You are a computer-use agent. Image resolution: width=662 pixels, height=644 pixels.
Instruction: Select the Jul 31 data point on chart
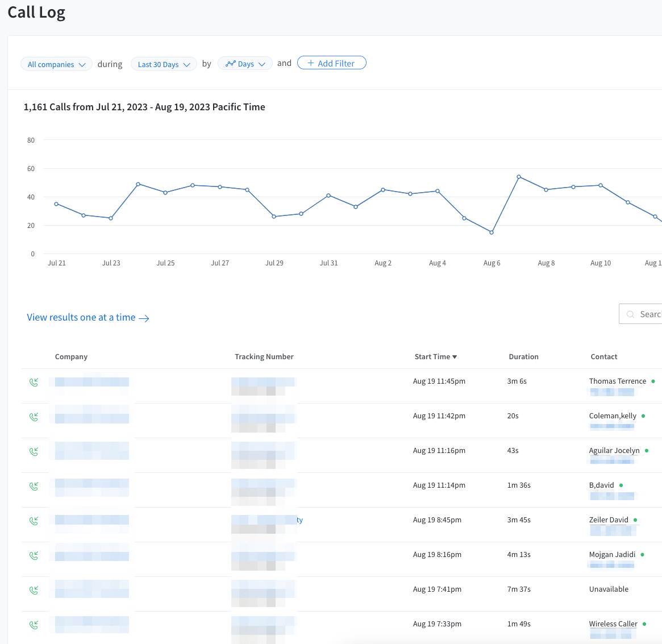click(x=328, y=196)
